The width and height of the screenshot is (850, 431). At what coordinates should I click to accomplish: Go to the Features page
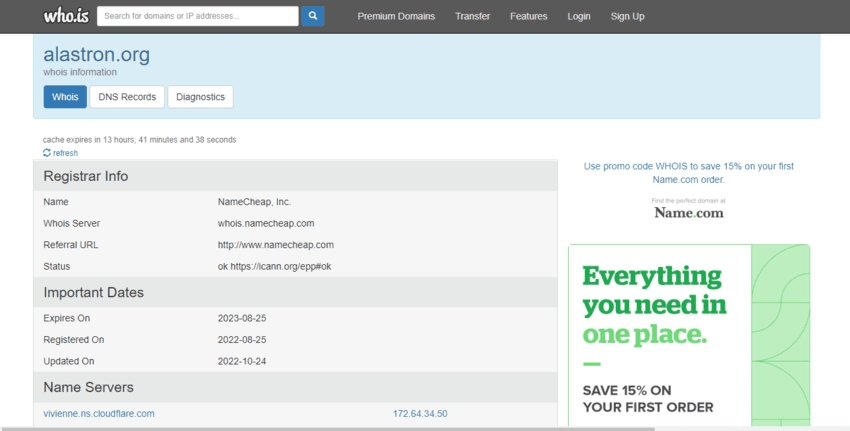tap(528, 17)
